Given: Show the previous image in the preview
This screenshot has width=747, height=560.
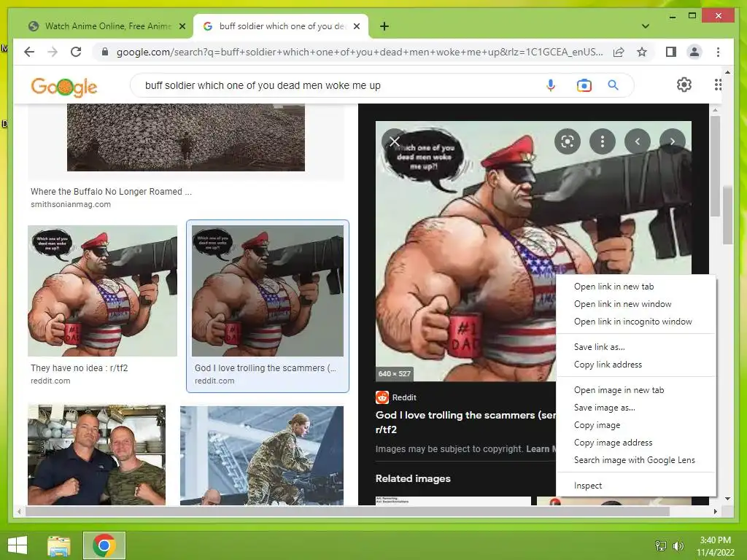Looking at the screenshot, I should (x=638, y=141).
